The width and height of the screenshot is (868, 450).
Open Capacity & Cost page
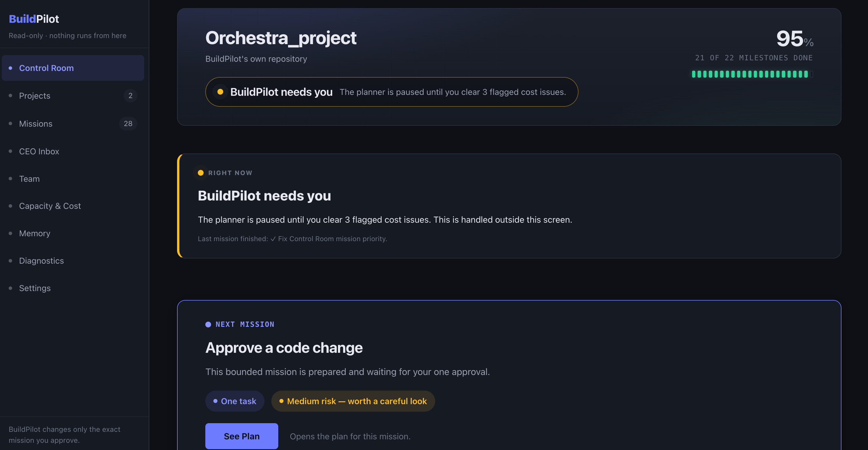[x=73, y=206]
